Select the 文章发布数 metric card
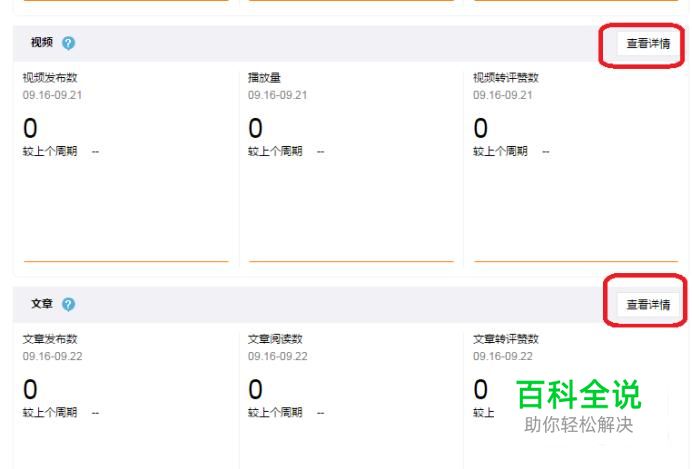Viewport: 692px width, 469px height. (x=126, y=396)
